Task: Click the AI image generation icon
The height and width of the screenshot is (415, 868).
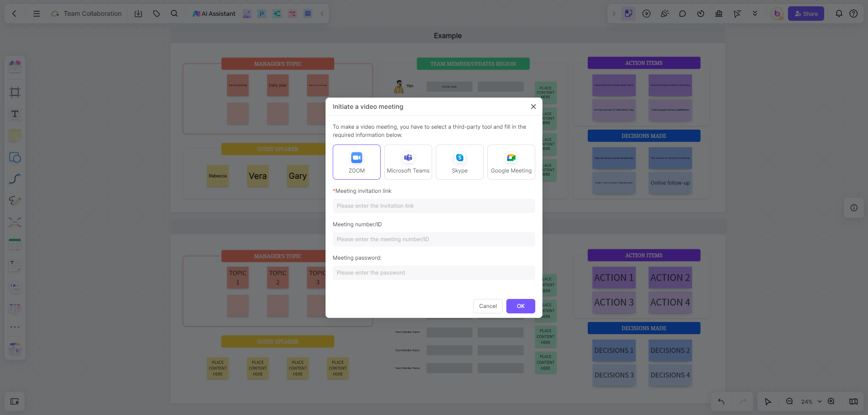Action: pos(247,14)
